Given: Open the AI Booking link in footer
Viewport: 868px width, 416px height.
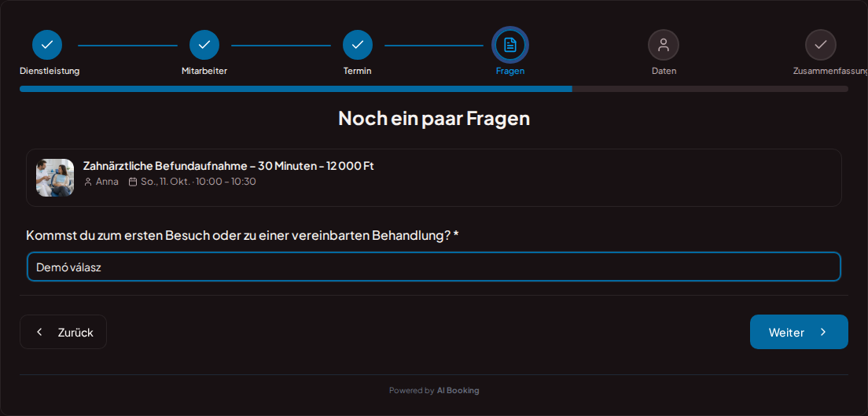Looking at the screenshot, I should click(x=458, y=391).
